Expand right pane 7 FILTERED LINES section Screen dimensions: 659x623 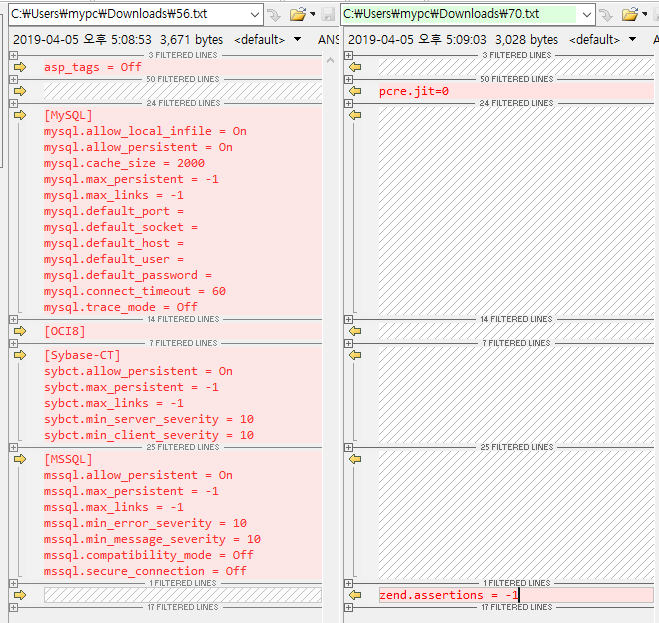tap(348, 343)
